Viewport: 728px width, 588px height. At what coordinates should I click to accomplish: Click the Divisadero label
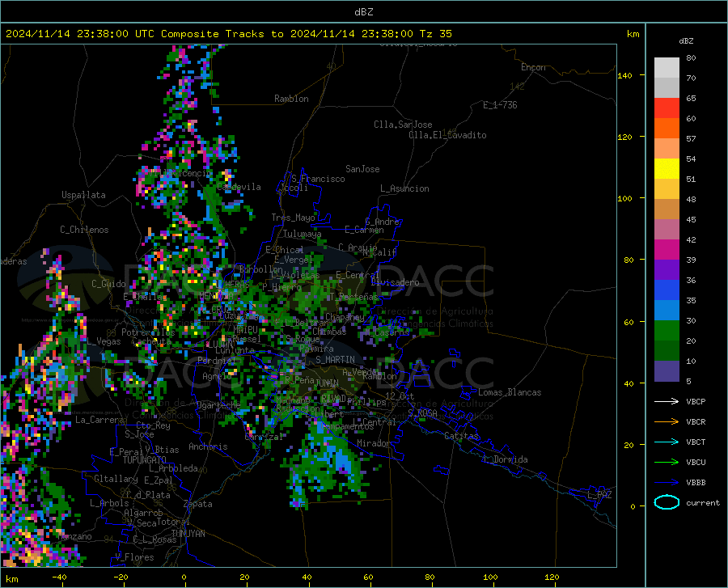(395, 282)
